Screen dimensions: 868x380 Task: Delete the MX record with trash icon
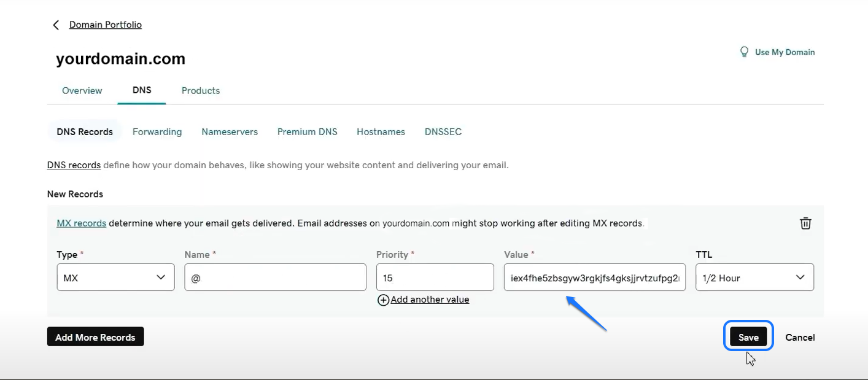point(805,223)
